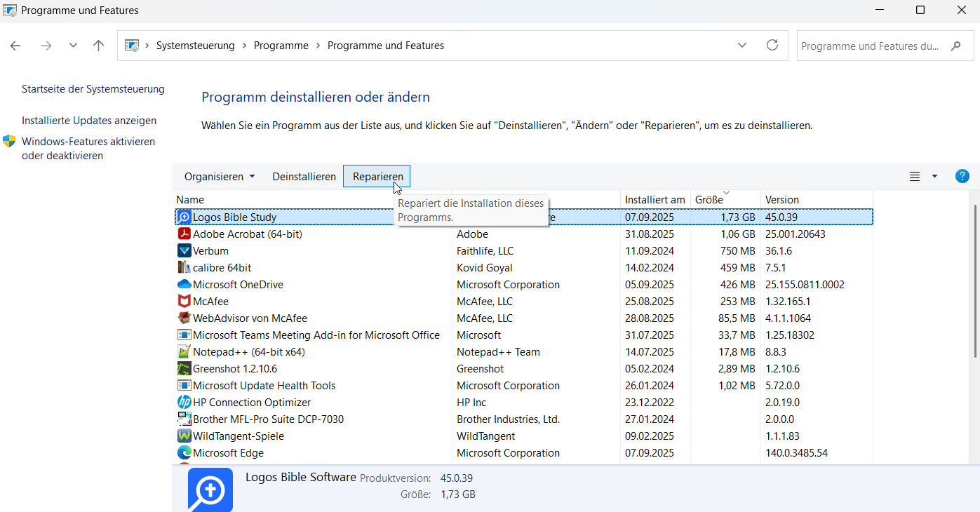Click the search magnifier icon

coord(955,46)
